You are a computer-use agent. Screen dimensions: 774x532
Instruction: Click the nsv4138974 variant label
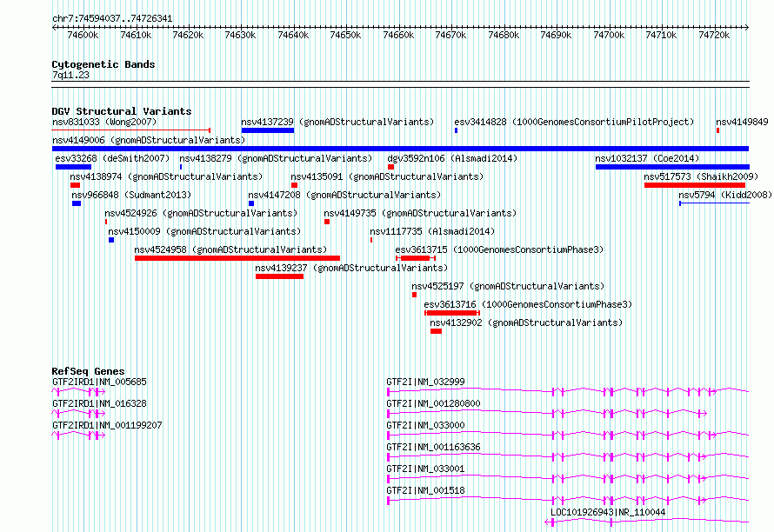[166, 176]
